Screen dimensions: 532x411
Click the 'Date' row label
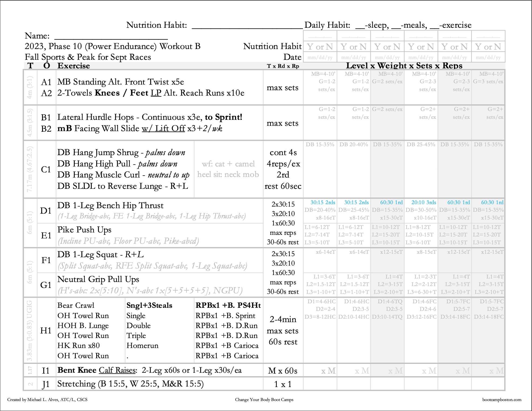click(292, 57)
